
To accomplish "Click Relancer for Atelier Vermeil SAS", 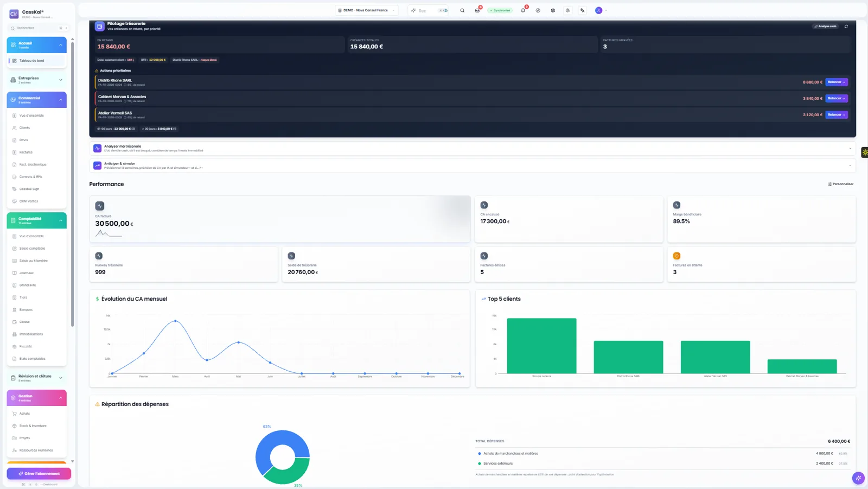I will [837, 115].
